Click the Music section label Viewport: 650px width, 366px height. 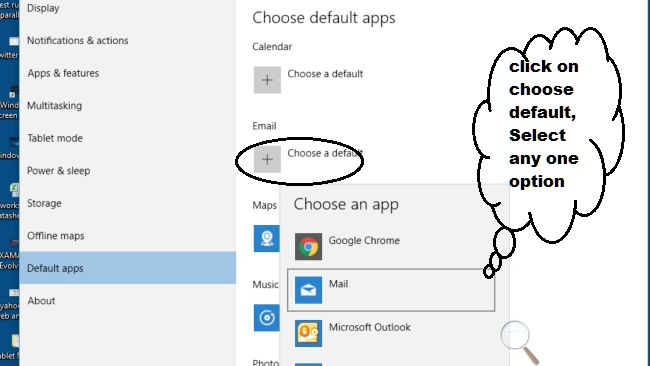(x=265, y=284)
